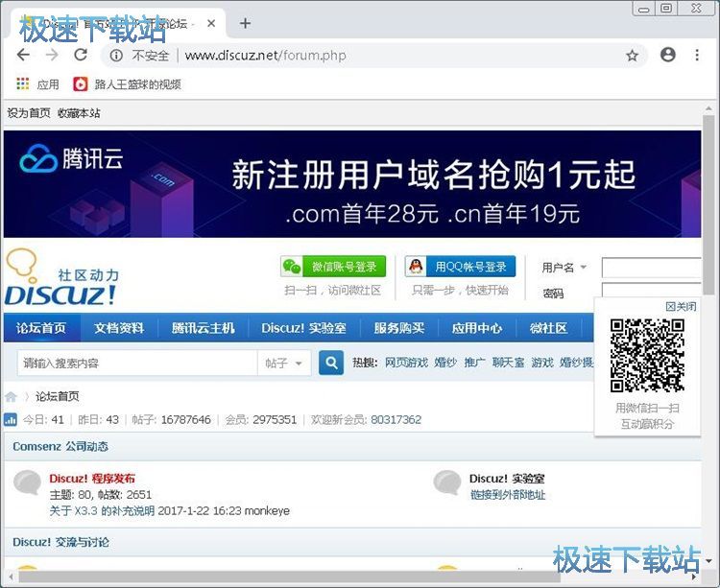Close the QR code popup via 关闭
The width and height of the screenshot is (720, 588).
click(x=681, y=306)
